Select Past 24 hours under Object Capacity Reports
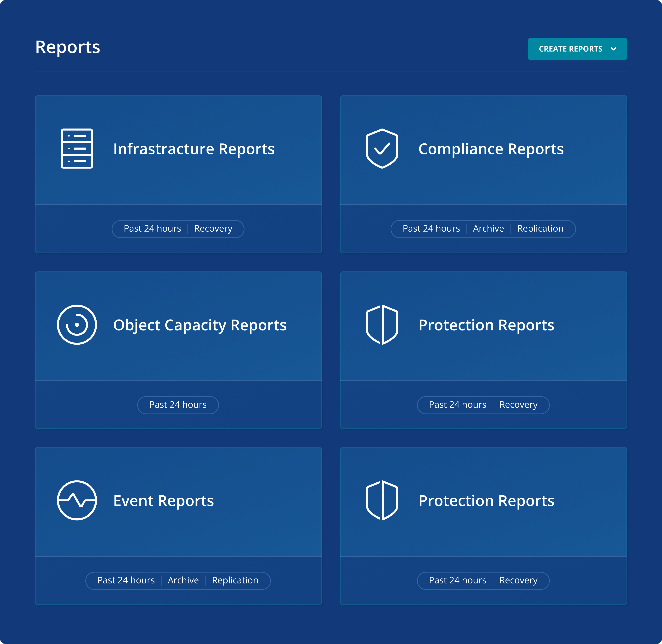662x644 pixels. (x=178, y=405)
